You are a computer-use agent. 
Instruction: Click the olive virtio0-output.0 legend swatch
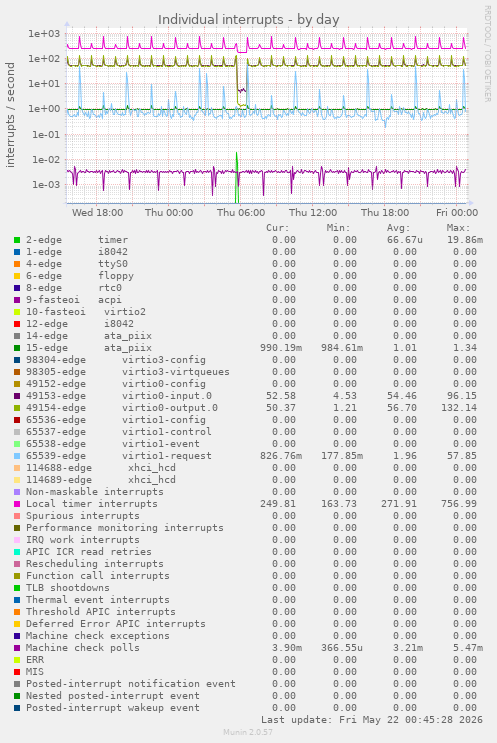click(x=17, y=408)
